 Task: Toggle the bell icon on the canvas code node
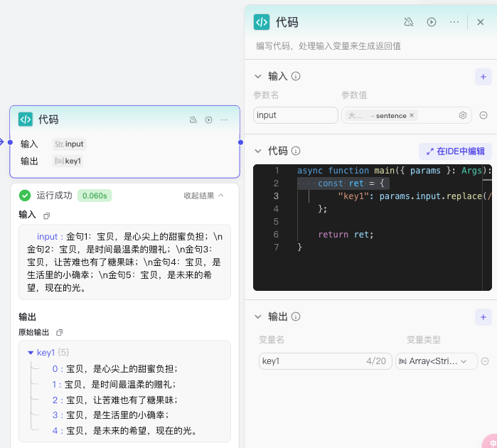pyautogui.click(x=193, y=120)
